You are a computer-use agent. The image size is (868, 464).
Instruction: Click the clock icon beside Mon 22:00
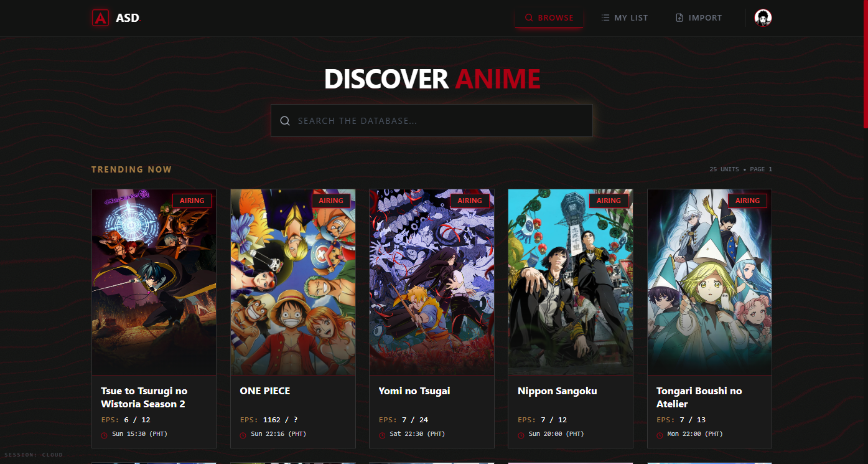click(x=660, y=435)
